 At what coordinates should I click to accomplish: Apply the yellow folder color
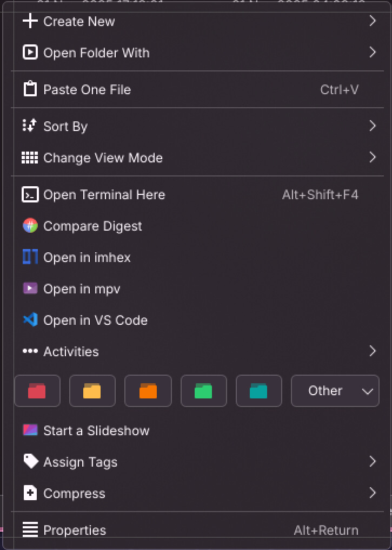point(92,391)
